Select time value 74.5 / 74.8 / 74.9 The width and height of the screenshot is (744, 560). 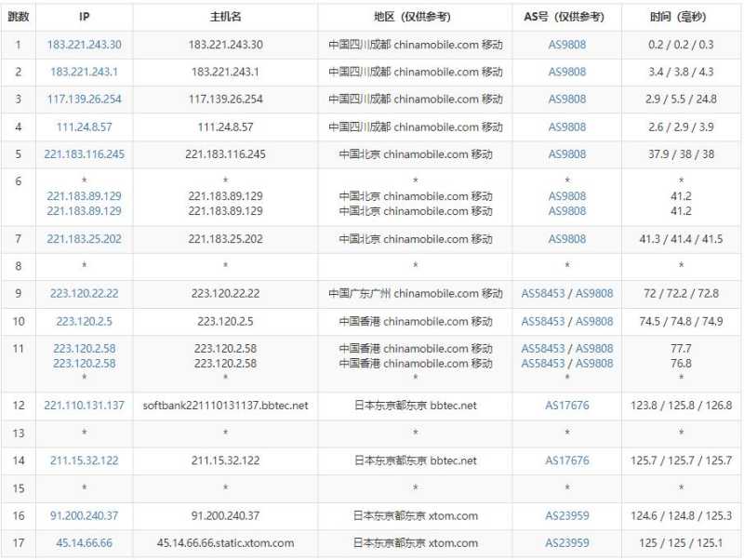tap(681, 321)
